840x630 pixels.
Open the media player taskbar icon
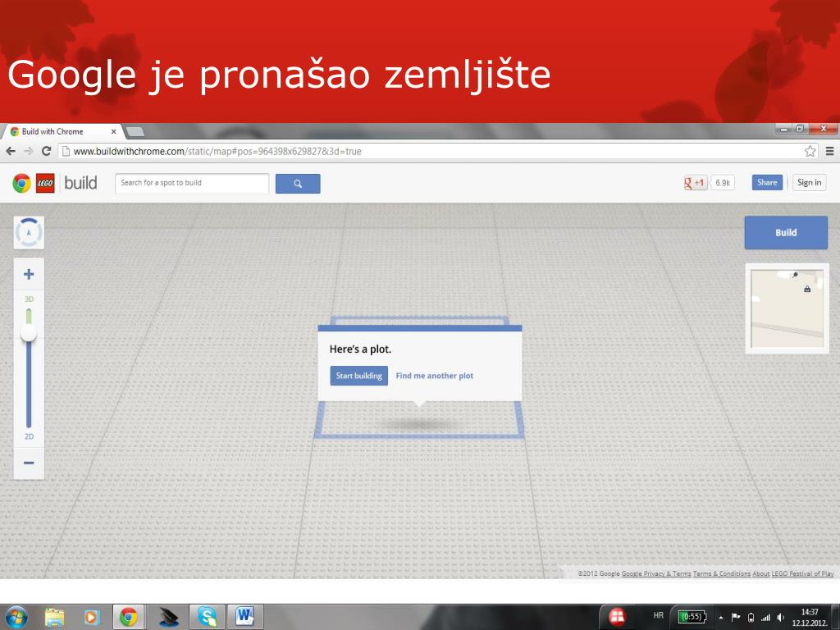[x=92, y=618]
